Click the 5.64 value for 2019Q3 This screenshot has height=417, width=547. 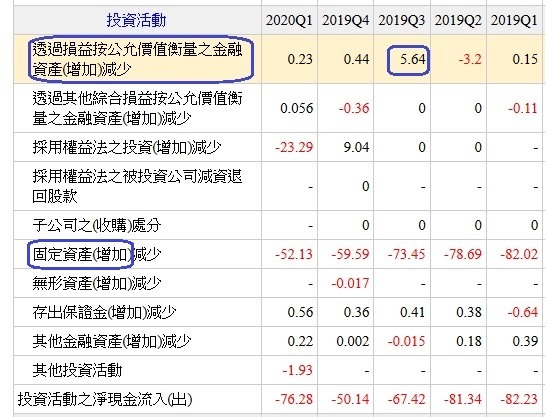(413, 59)
